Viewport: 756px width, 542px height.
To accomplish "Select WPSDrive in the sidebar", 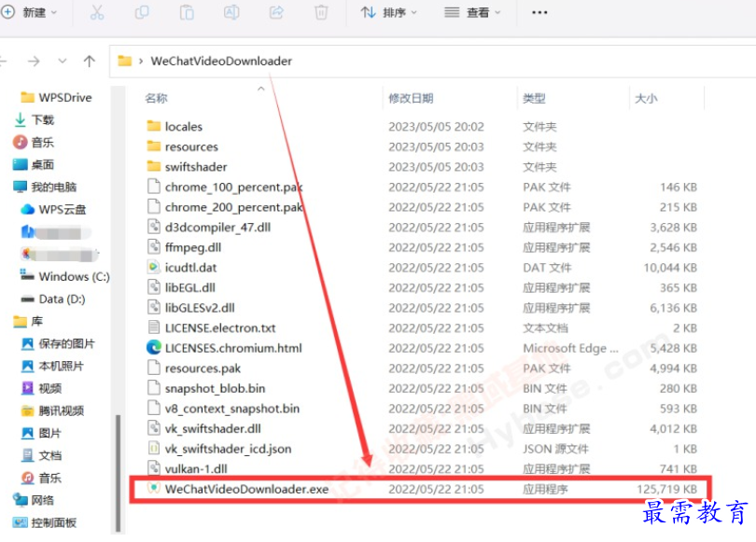I will click(56, 97).
